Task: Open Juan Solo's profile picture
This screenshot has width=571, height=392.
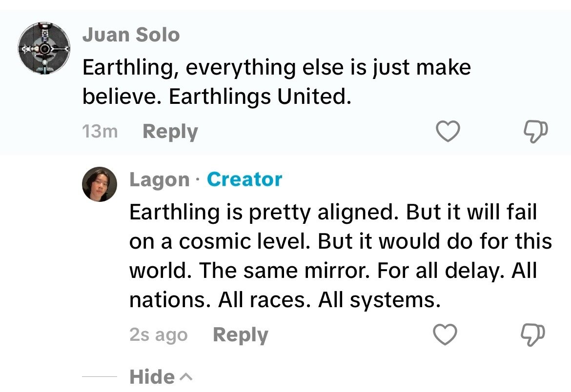Action: 44,48
